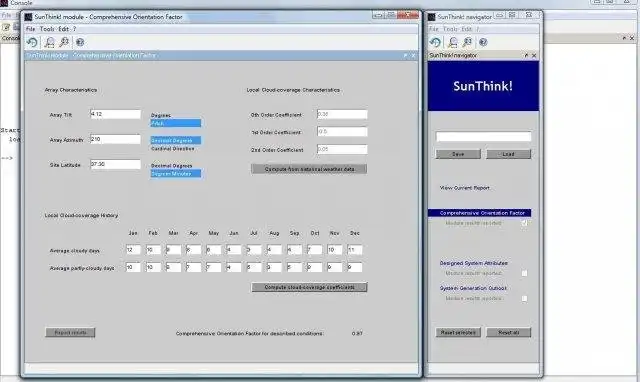640x382 pixels.
Task: Select Decimal Degrees option for Array Azimuth
Action: click(176, 140)
